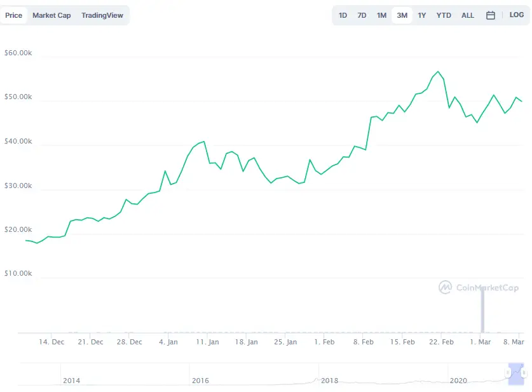The height and width of the screenshot is (392, 532).
Task: Click the 1. Feb date label
Action: pyautogui.click(x=324, y=342)
